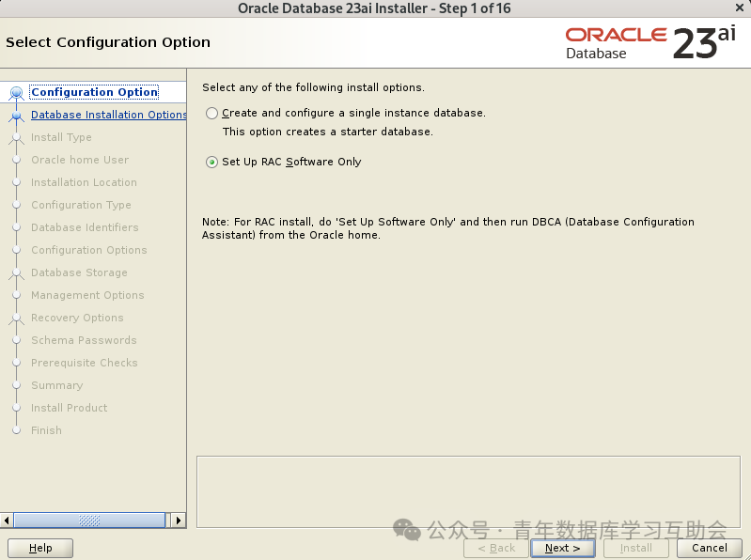Screen dimensions: 751x560
Task: Click the current-step marker icon beside Configuration Option
Action: click(16, 92)
